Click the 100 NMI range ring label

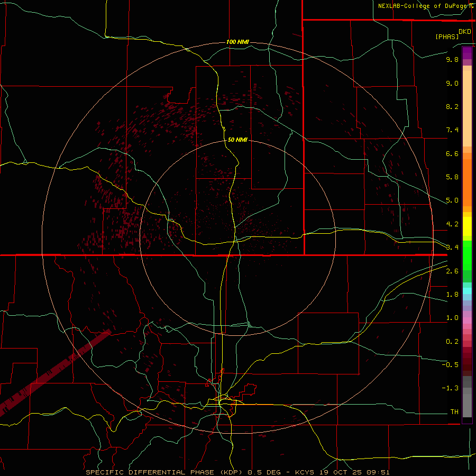point(237,42)
